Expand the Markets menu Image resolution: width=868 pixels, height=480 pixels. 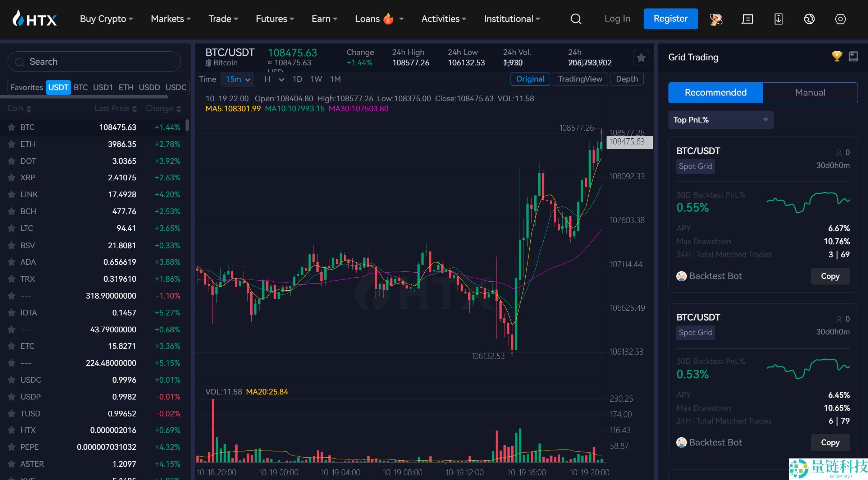pyautogui.click(x=171, y=19)
